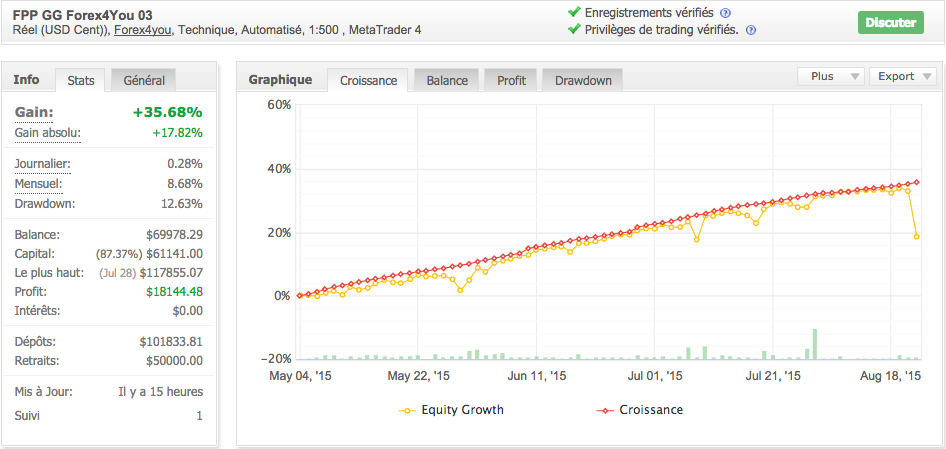Click the tallest green bar in chart
This screenshot has width=946, height=449.
coord(815,343)
